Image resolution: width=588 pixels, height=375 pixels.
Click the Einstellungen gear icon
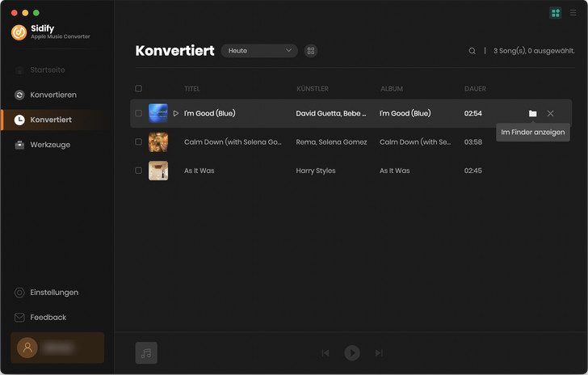coord(19,293)
